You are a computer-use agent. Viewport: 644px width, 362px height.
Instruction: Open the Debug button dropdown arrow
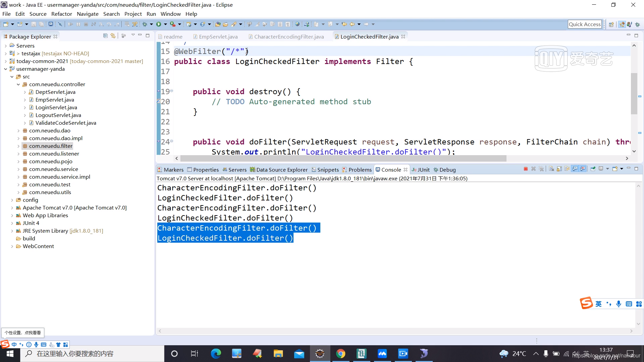pyautogui.click(x=151, y=24)
